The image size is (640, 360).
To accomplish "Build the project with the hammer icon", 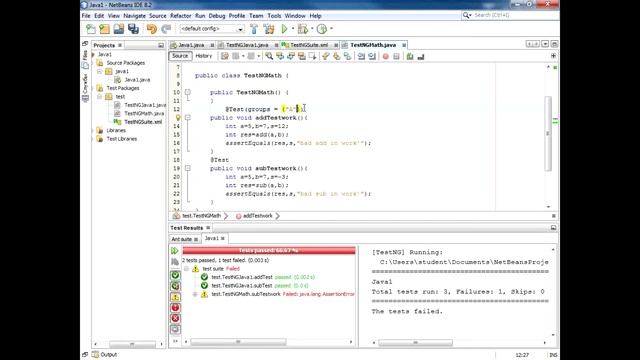I will tap(254, 29).
